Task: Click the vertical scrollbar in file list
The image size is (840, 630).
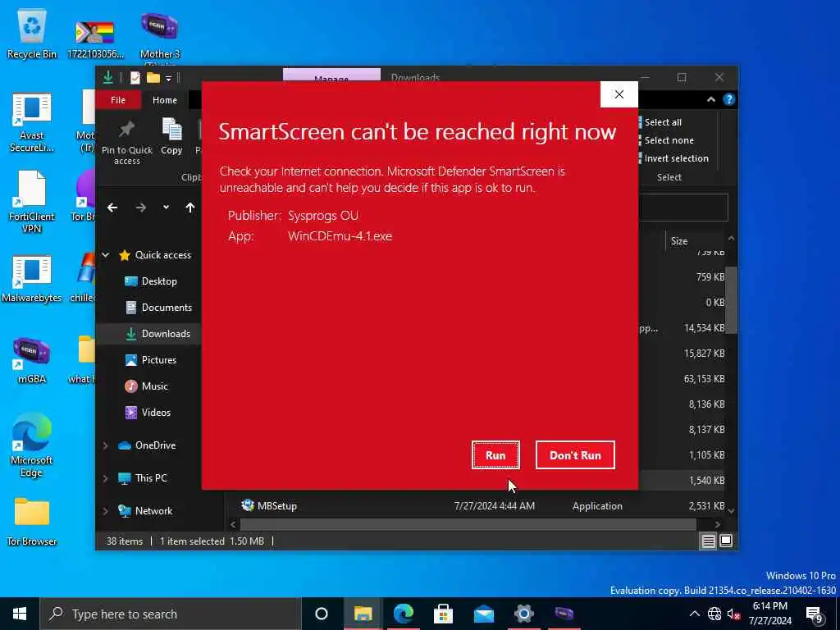Action: [x=731, y=300]
